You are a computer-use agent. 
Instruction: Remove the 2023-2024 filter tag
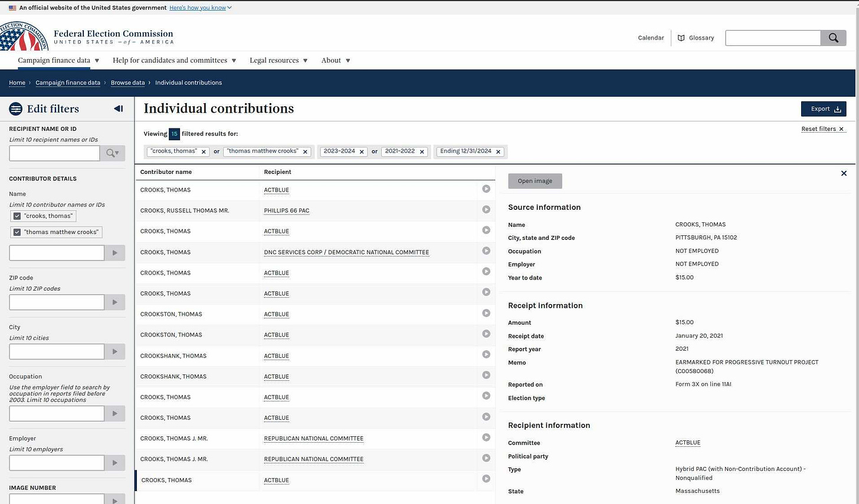coord(362,151)
